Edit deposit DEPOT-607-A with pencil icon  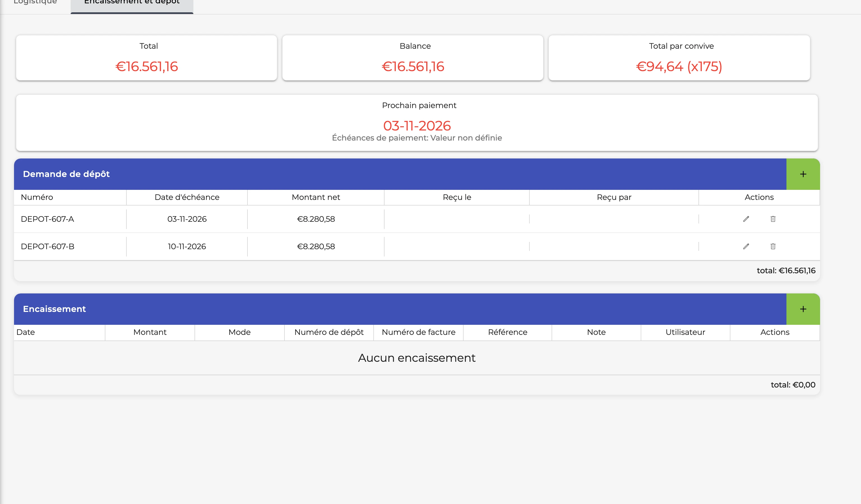tap(746, 219)
